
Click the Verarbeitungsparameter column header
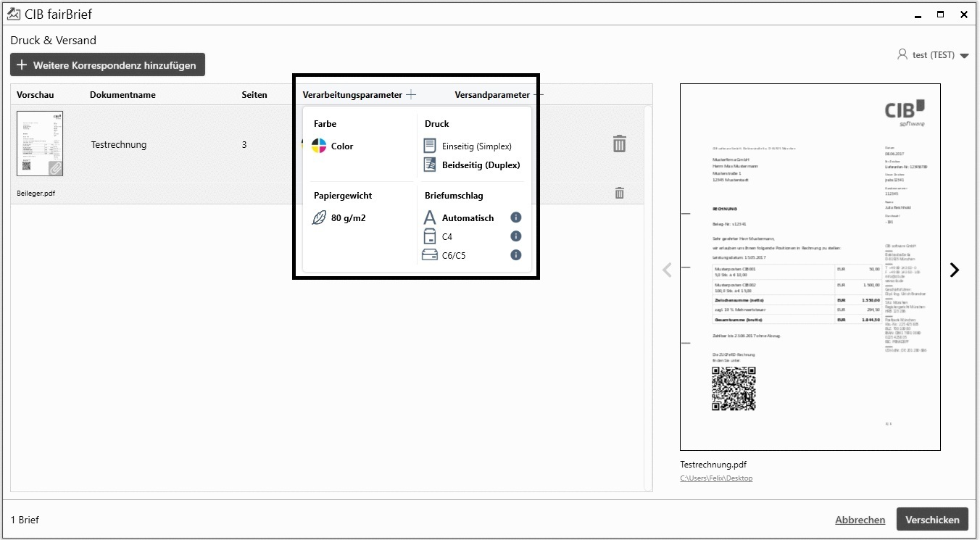(x=352, y=95)
